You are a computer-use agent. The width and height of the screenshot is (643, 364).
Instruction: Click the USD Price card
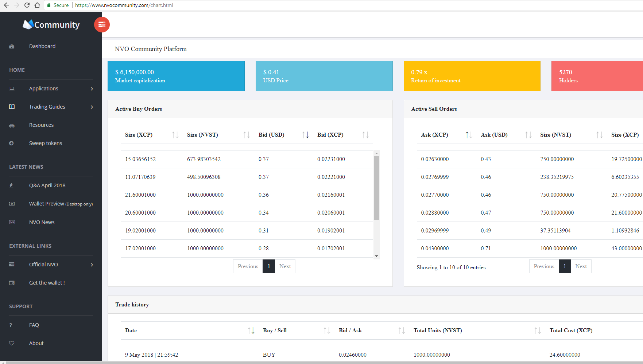pos(324,76)
